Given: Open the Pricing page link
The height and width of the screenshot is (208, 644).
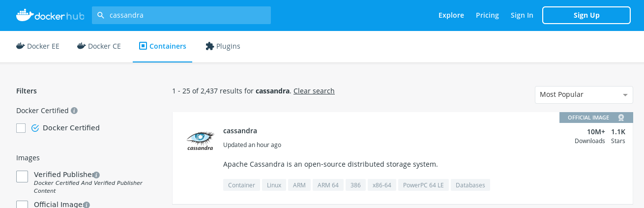Looking at the screenshot, I should [x=487, y=15].
